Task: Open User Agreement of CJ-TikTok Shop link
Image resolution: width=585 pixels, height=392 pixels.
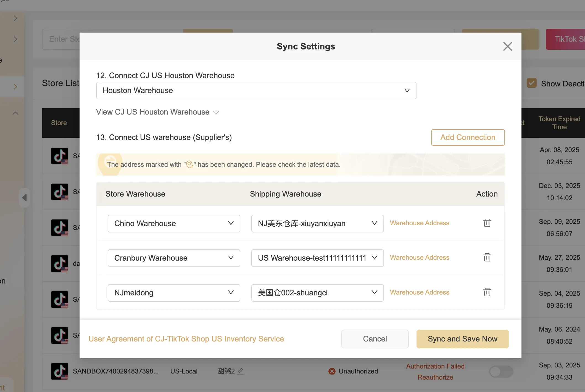Action: pos(186,339)
